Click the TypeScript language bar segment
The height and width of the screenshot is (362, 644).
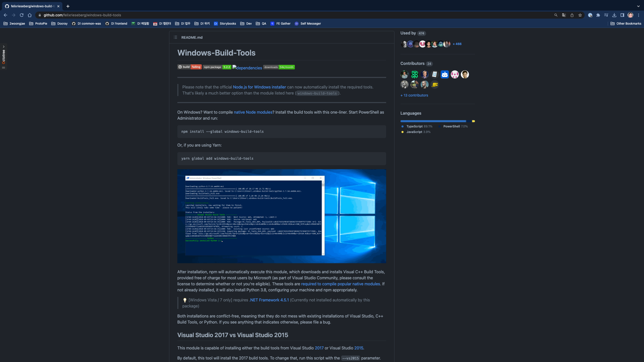click(433, 121)
